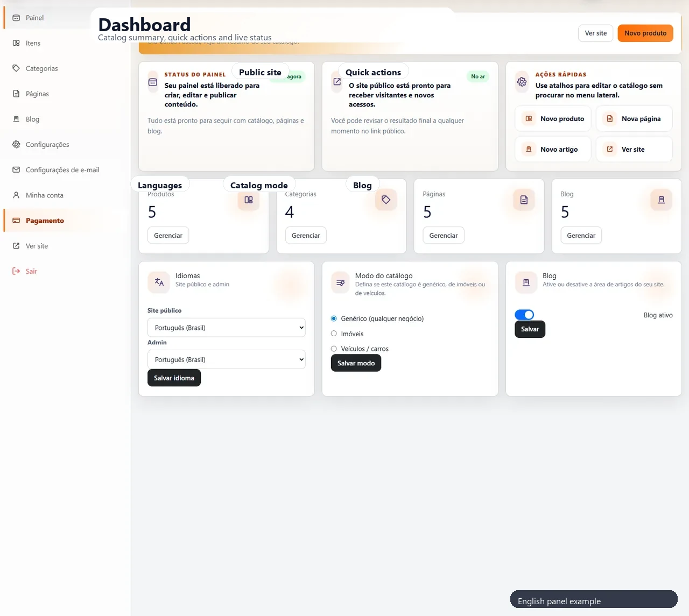Click the Ver site external-link icon in the sidebar
The height and width of the screenshot is (616, 689).
[x=16, y=246]
